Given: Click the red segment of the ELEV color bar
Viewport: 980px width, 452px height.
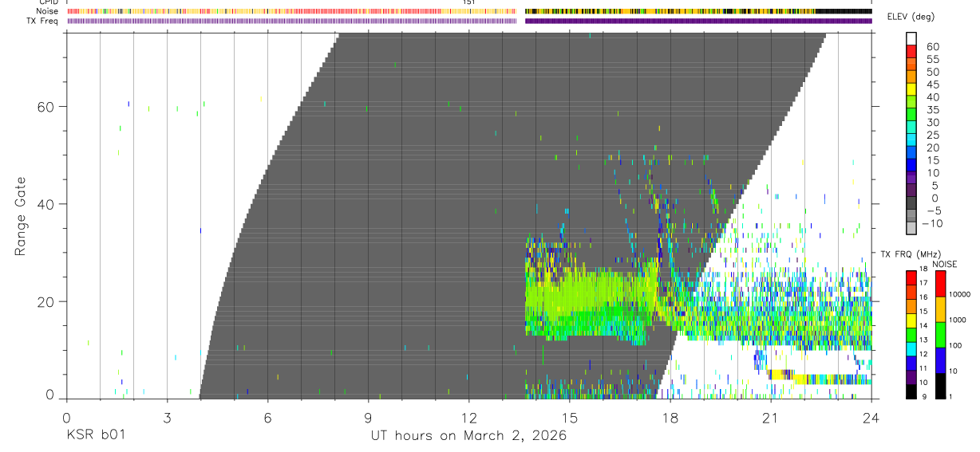Looking at the screenshot, I should (911, 52).
